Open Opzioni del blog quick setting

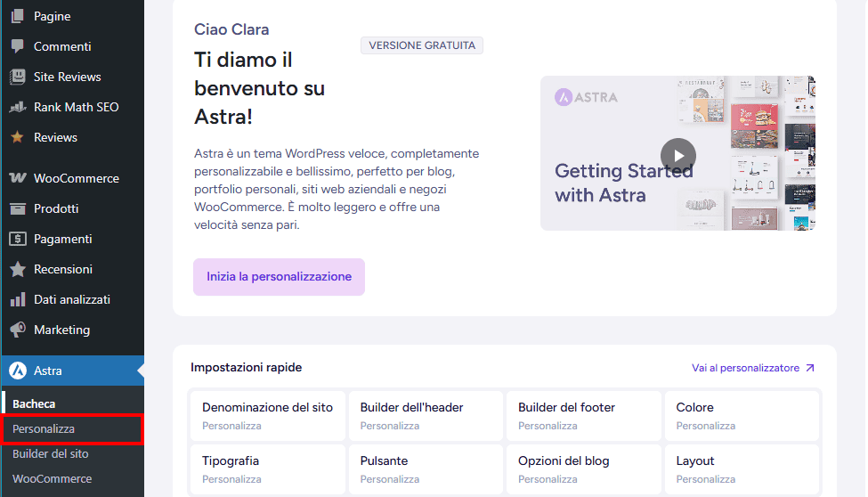(583, 468)
